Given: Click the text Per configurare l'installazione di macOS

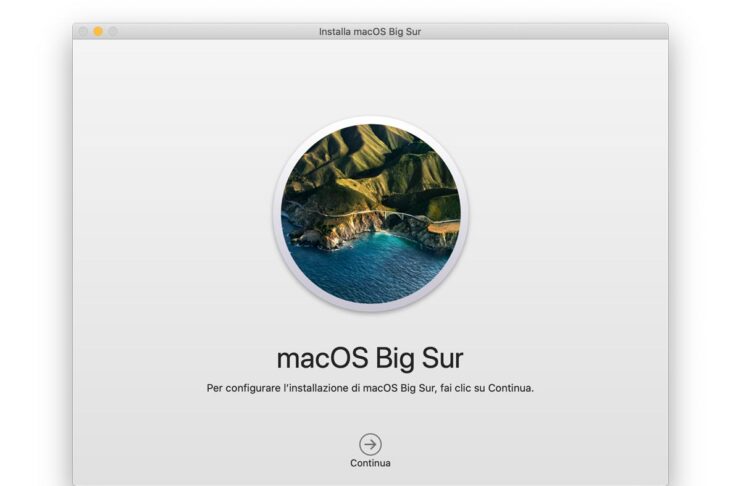Looking at the screenshot, I should pyautogui.click(x=302, y=388).
